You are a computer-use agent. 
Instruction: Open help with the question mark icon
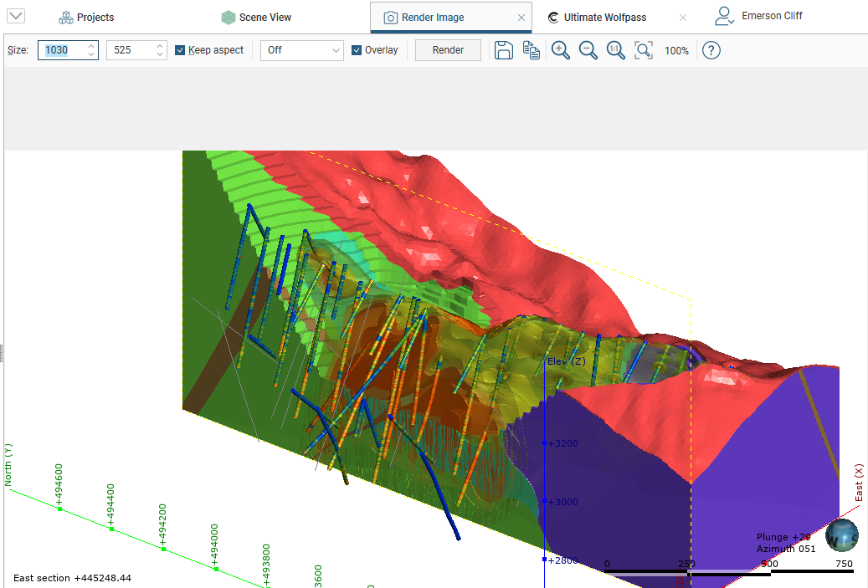(711, 50)
